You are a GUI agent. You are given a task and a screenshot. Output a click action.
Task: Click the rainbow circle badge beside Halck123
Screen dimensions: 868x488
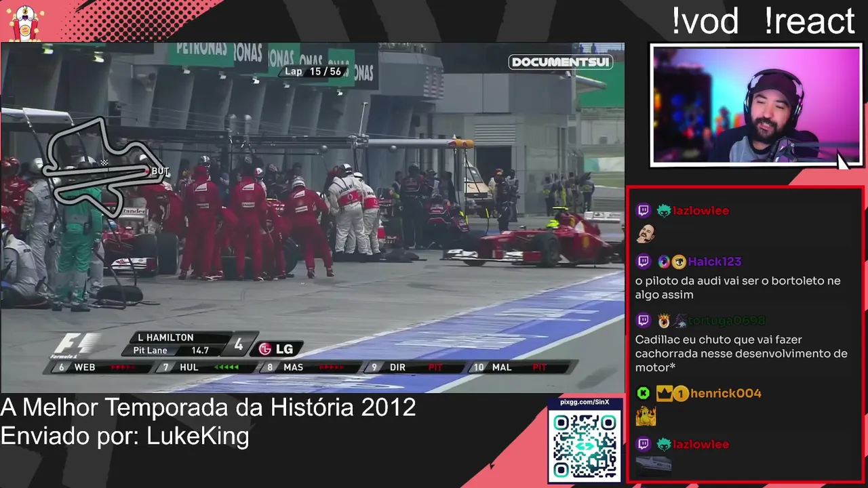(x=663, y=262)
